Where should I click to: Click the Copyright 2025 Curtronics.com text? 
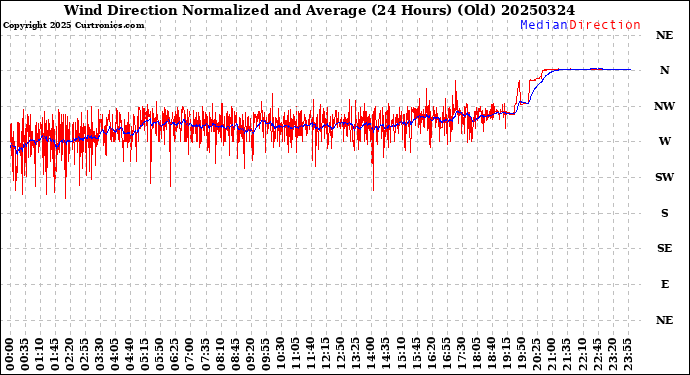(x=73, y=26)
